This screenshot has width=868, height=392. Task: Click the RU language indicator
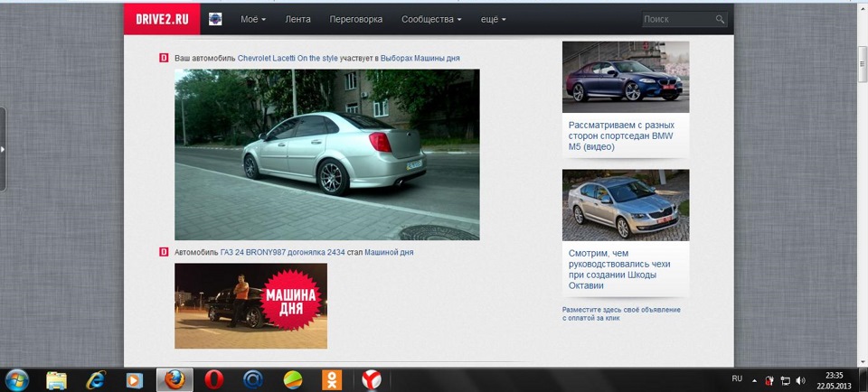point(737,378)
